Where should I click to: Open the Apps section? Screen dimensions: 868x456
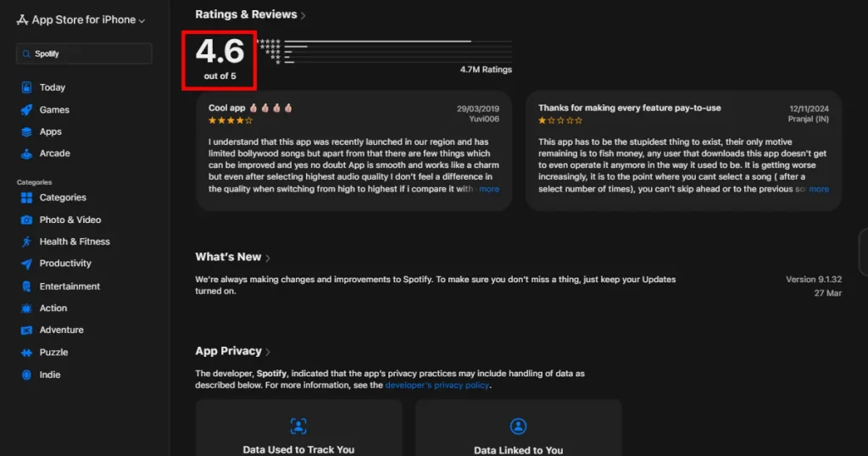(x=50, y=131)
